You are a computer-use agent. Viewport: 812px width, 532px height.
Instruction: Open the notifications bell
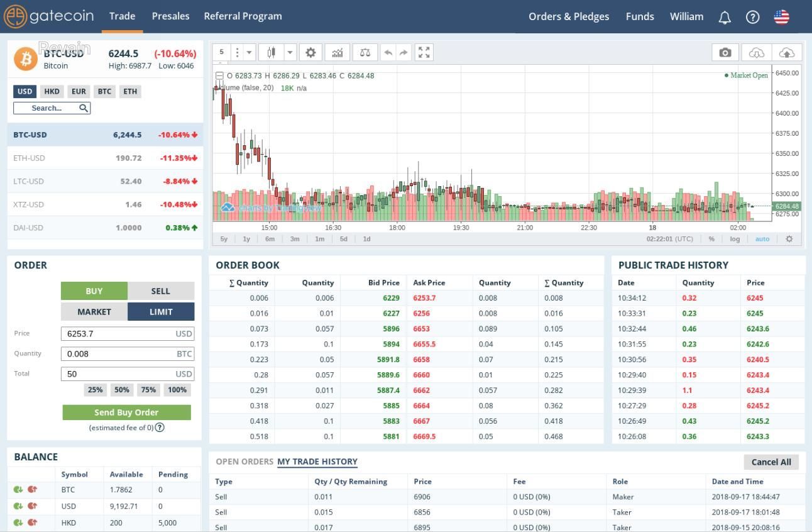725,17
